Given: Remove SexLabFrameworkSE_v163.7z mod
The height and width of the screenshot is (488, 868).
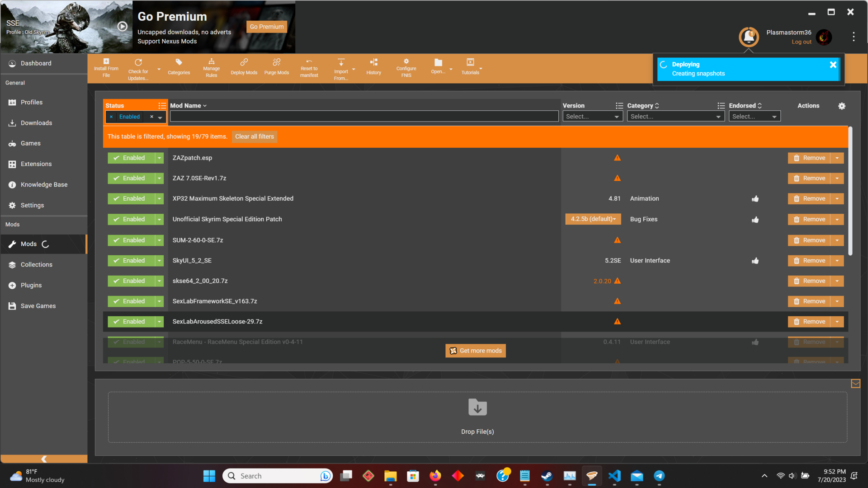Looking at the screenshot, I should (x=809, y=301).
